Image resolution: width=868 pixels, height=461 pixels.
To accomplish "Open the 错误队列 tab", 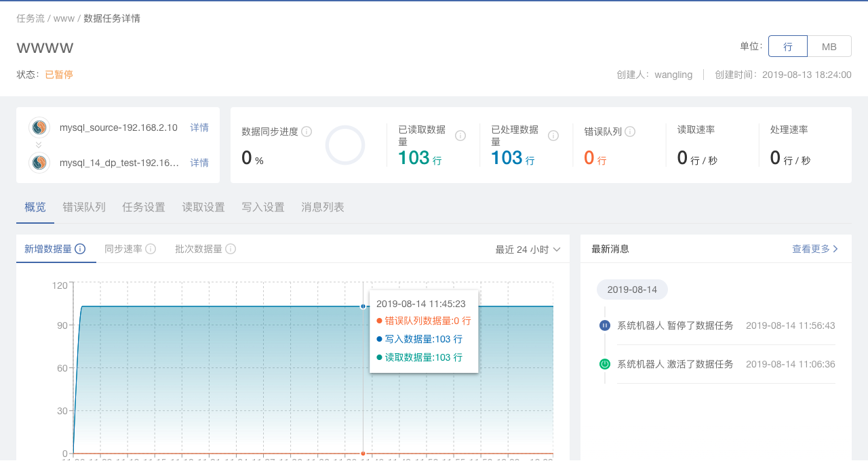I will [84, 207].
